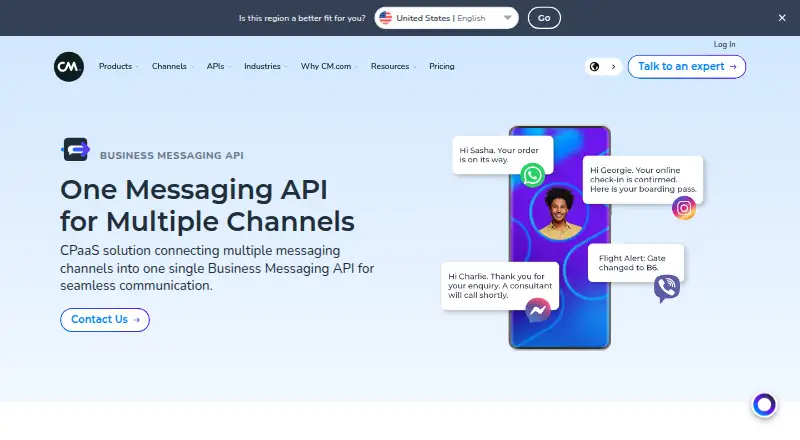
Task: Click the Viber phone icon
Action: (666, 288)
